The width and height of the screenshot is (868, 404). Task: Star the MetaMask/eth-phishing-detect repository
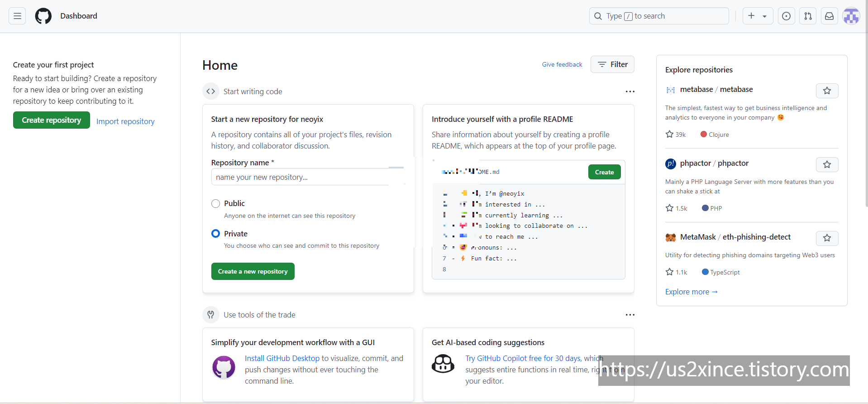coord(827,238)
